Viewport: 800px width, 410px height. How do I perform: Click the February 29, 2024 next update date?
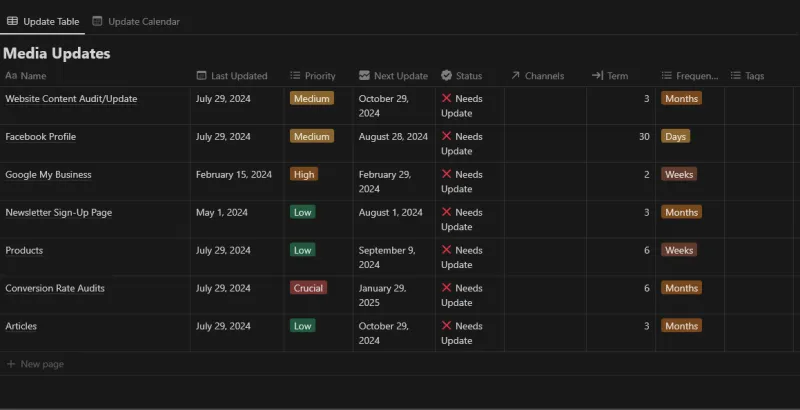pos(385,182)
